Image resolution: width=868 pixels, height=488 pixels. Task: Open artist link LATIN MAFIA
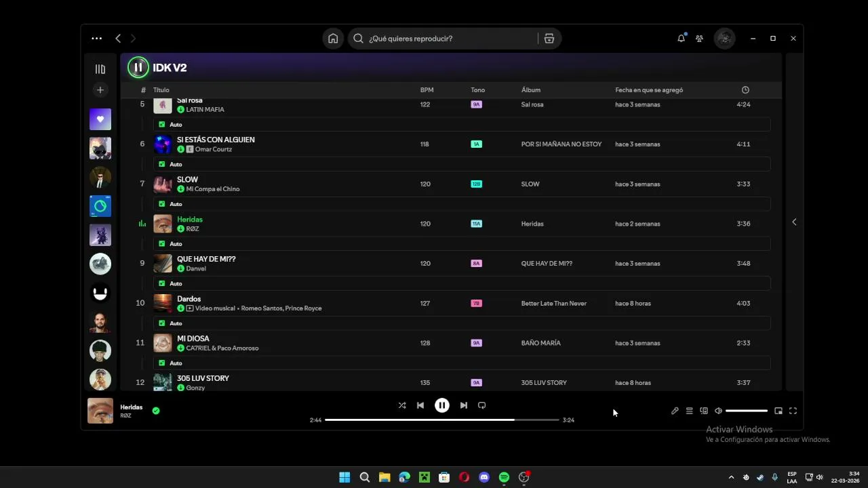point(205,110)
